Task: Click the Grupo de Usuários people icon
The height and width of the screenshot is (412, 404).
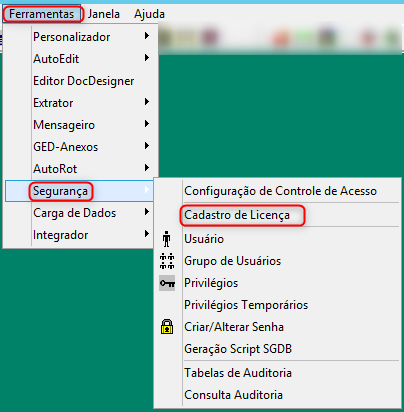Action: click(167, 261)
